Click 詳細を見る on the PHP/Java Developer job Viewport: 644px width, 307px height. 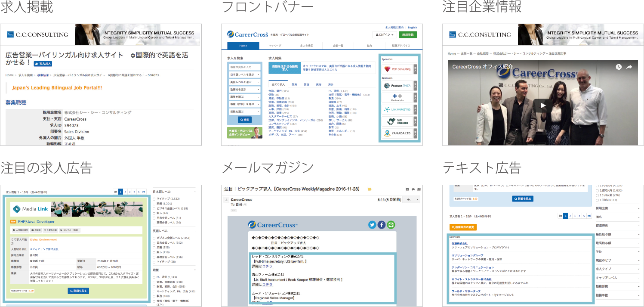pyautogui.click(x=78, y=291)
